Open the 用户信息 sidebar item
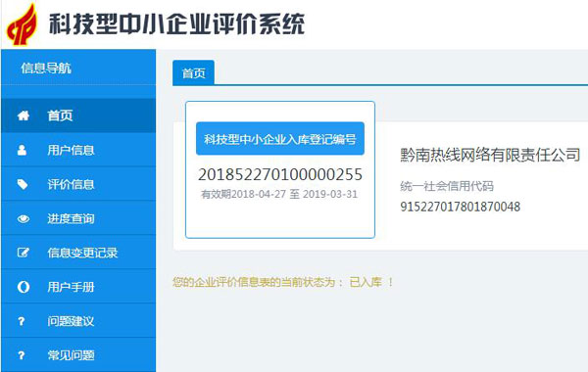The image size is (588, 372). [78, 150]
